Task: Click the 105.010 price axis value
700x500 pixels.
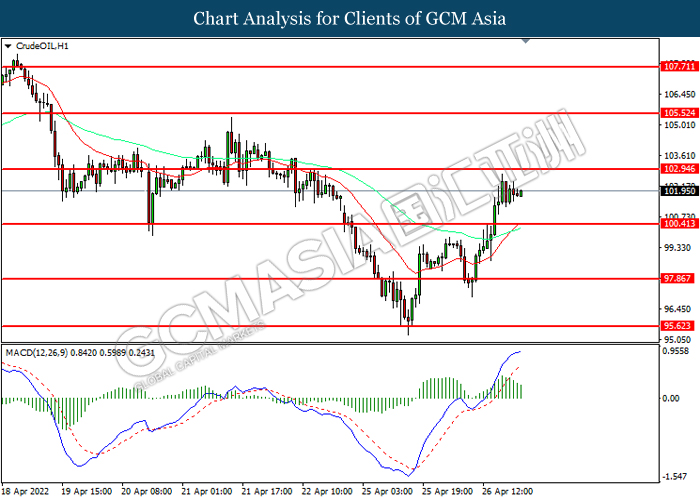Action: 680,125
